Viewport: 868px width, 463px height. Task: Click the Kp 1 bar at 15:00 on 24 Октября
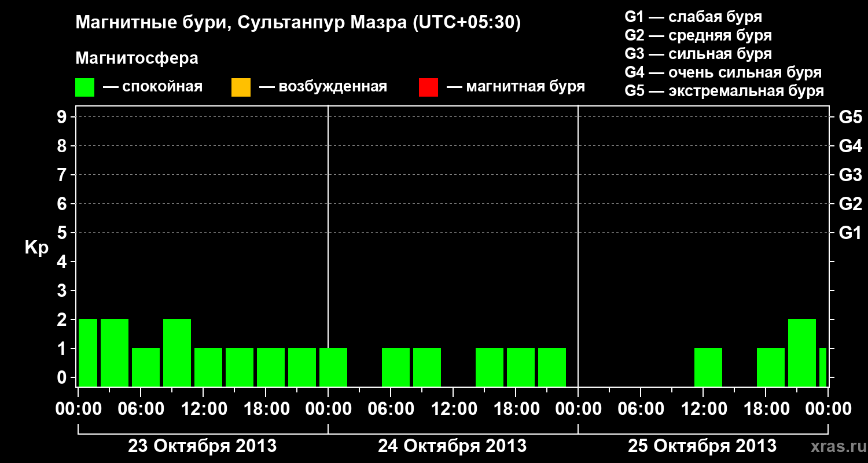(x=490, y=367)
